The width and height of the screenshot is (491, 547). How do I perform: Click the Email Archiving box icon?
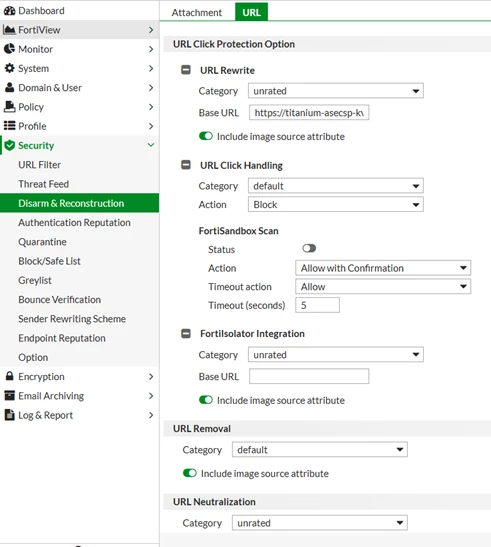[x=9, y=396]
